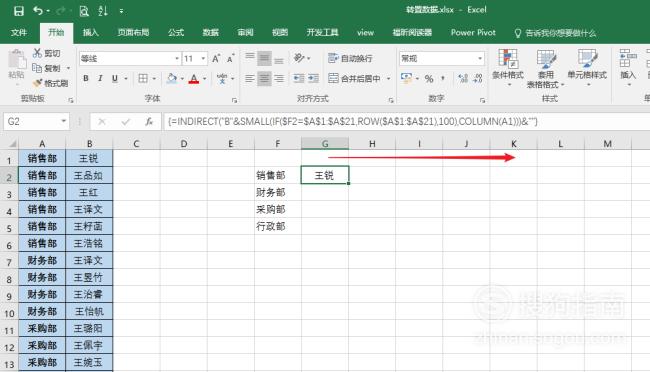Click the fill color paint bucket
Screen dimensions: 650x372
(172, 78)
